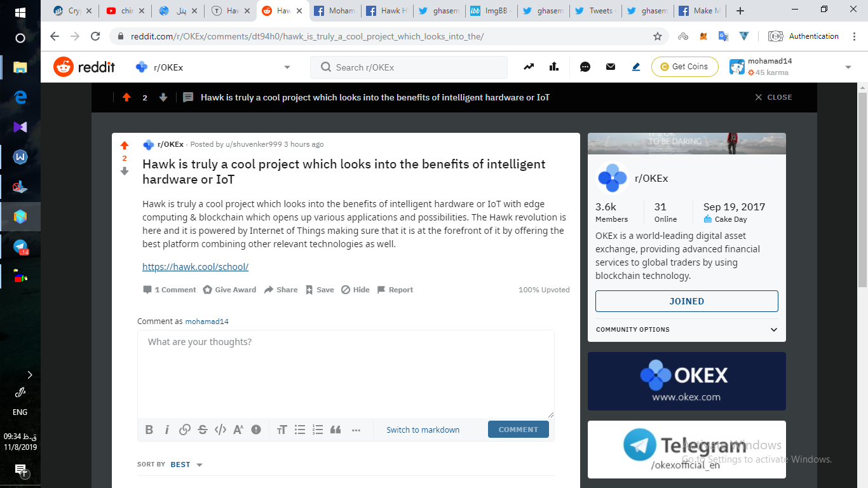Report the post using the Report flag

395,290
